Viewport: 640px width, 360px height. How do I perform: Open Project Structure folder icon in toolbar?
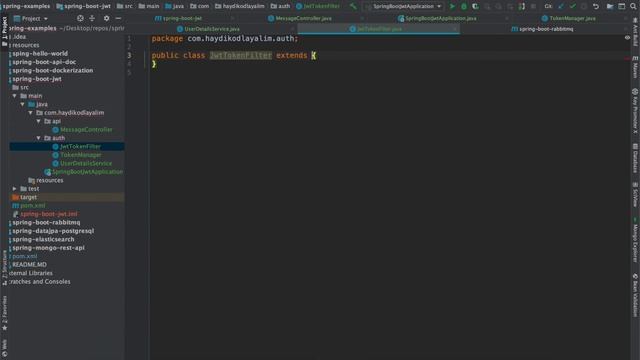(610, 6)
